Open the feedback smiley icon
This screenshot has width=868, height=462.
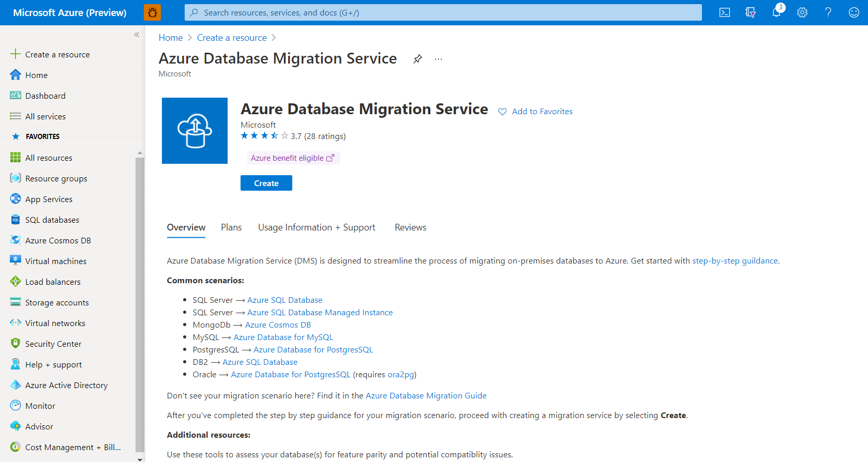854,12
